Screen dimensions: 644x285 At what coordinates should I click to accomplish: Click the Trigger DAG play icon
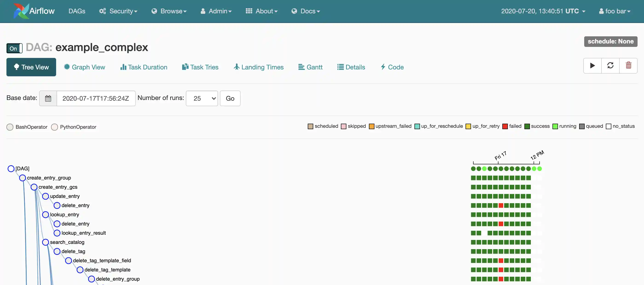[592, 66]
